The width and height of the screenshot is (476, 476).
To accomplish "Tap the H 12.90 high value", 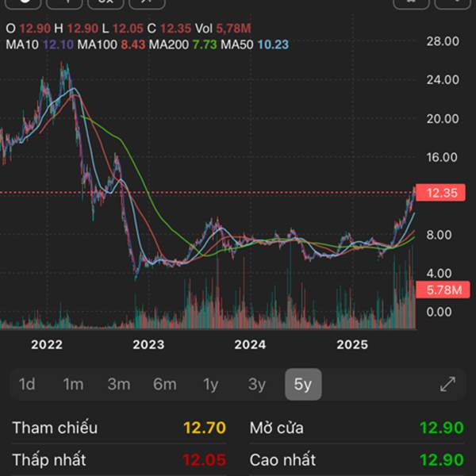I will point(76,29).
